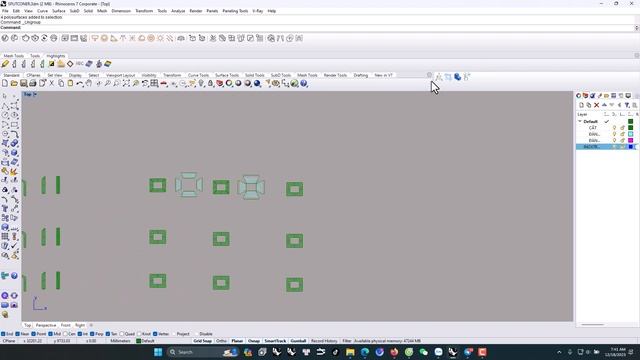Image resolution: width=640 pixels, height=360 pixels.
Task: Toggle the Point osnap checkbox
Action: [34, 334]
